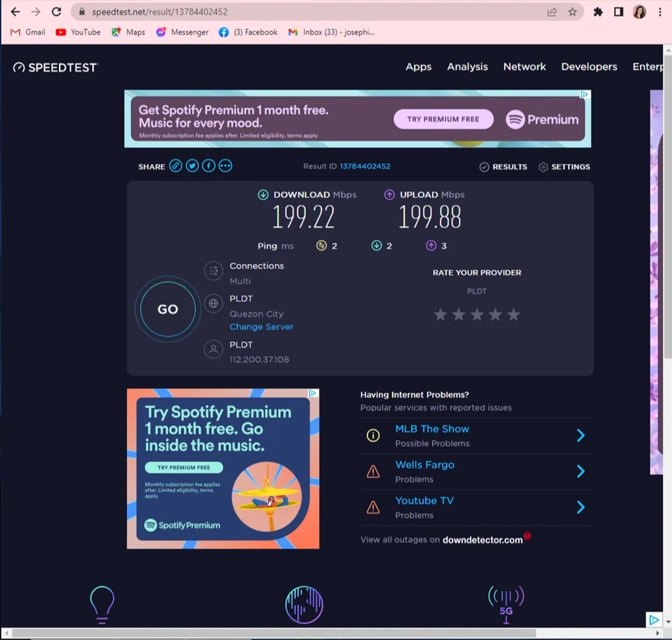Click the lightbulb icon at bottom

(x=102, y=604)
